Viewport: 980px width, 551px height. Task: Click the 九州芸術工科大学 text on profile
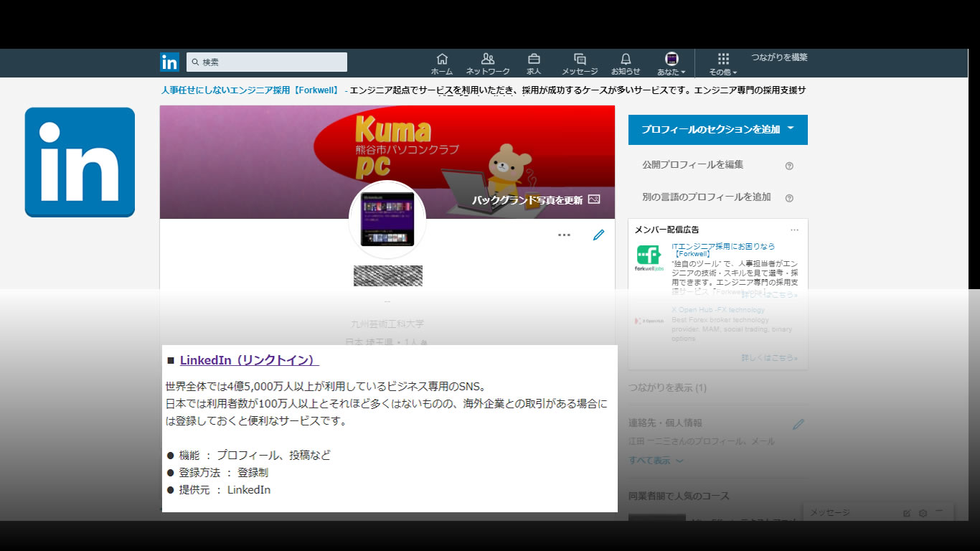(387, 324)
